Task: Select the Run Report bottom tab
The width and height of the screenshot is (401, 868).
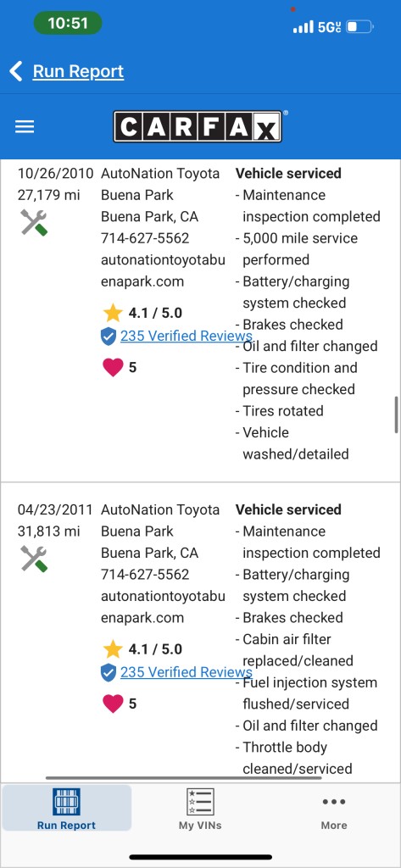Action: pos(66,808)
